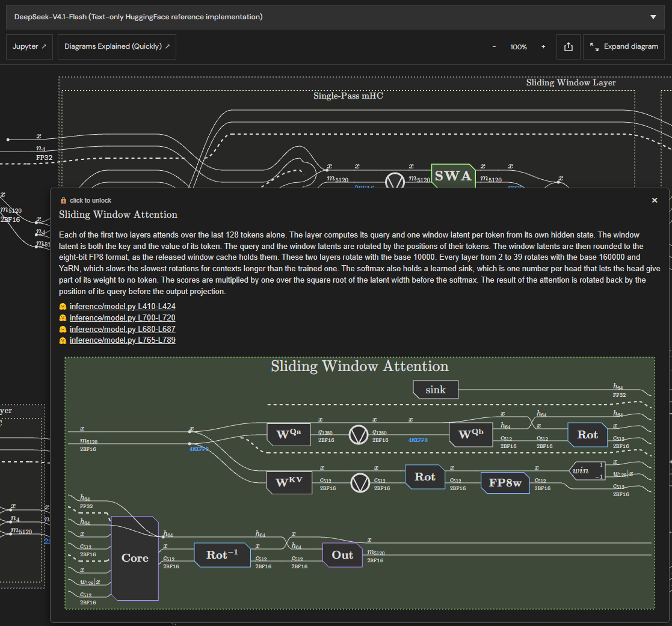Click blue 4MXFP8 label near W Qb

coord(418,440)
